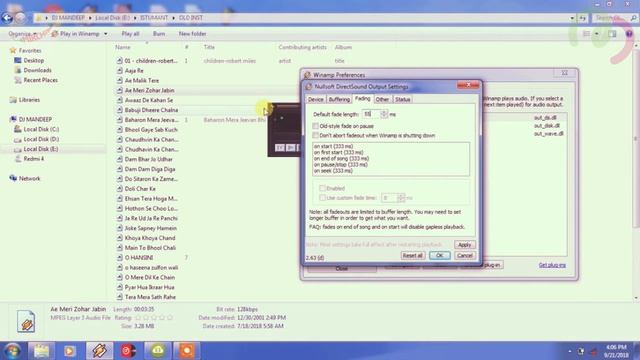The width and height of the screenshot is (640, 360).
Task: Open the Status tab
Action: pyautogui.click(x=402, y=99)
